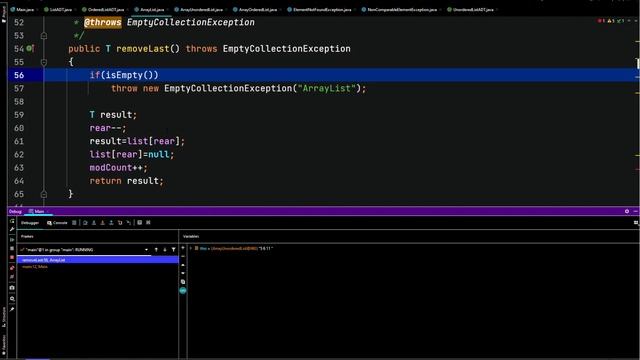The width and height of the screenshot is (640, 360).
Task: Click the camera thread dump icon
Action: [12, 288]
